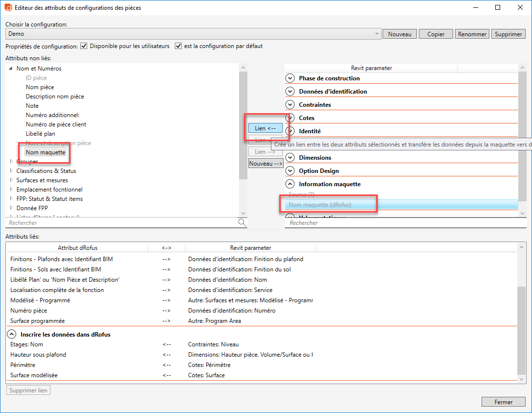Expand the Surfaces et mesures tree node
Screen dimensions: 532x413
pos(11,180)
